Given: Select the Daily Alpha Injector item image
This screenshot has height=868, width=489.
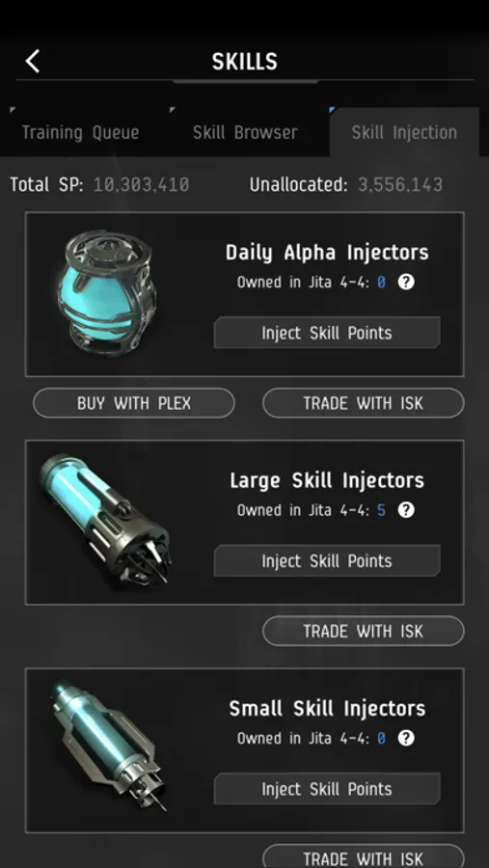Looking at the screenshot, I should click(106, 293).
